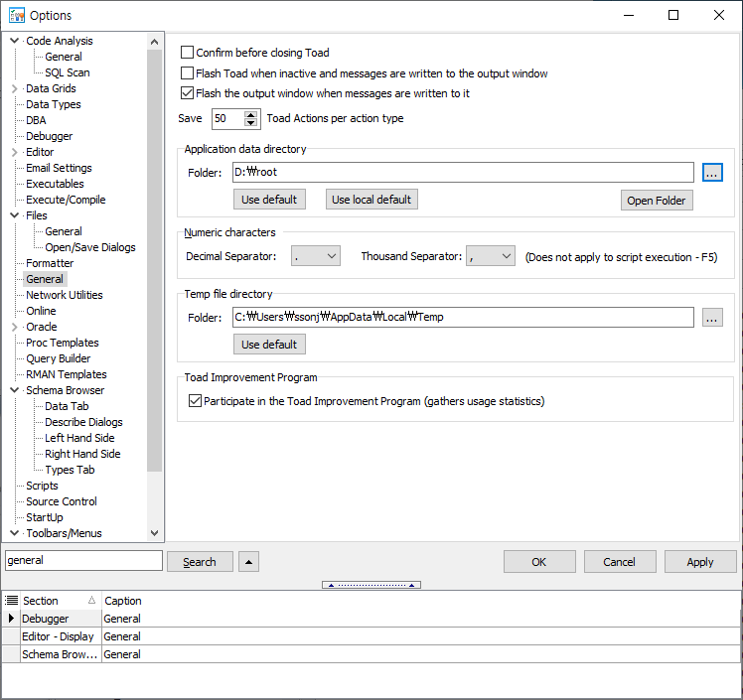Image resolution: width=743 pixels, height=700 pixels.
Task: Select RMAN Templates in the tree
Action: pos(67,374)
